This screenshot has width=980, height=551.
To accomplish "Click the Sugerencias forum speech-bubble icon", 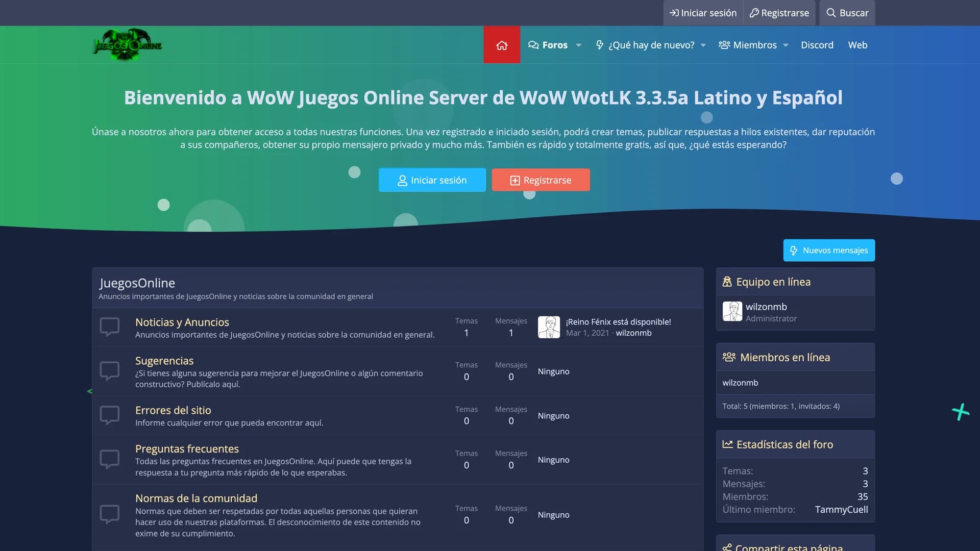I will pos(110,371).
